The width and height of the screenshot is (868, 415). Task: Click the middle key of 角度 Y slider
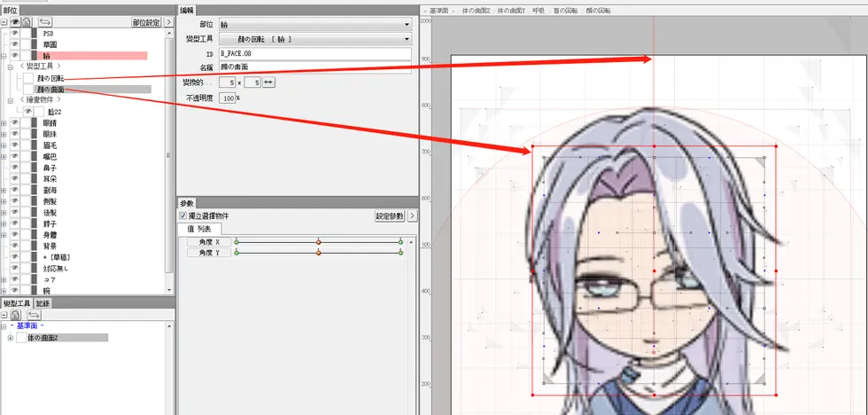coord(318,252)
